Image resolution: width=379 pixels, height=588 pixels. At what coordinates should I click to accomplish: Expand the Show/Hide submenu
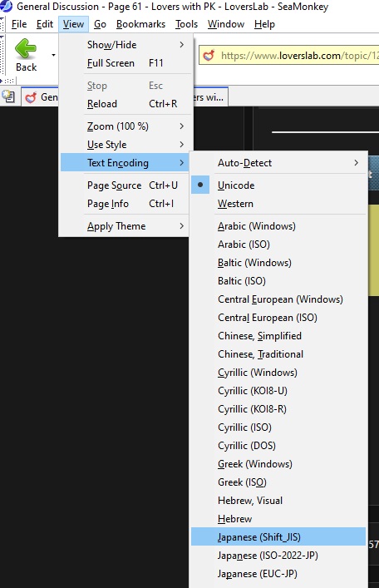coord(126,45)
